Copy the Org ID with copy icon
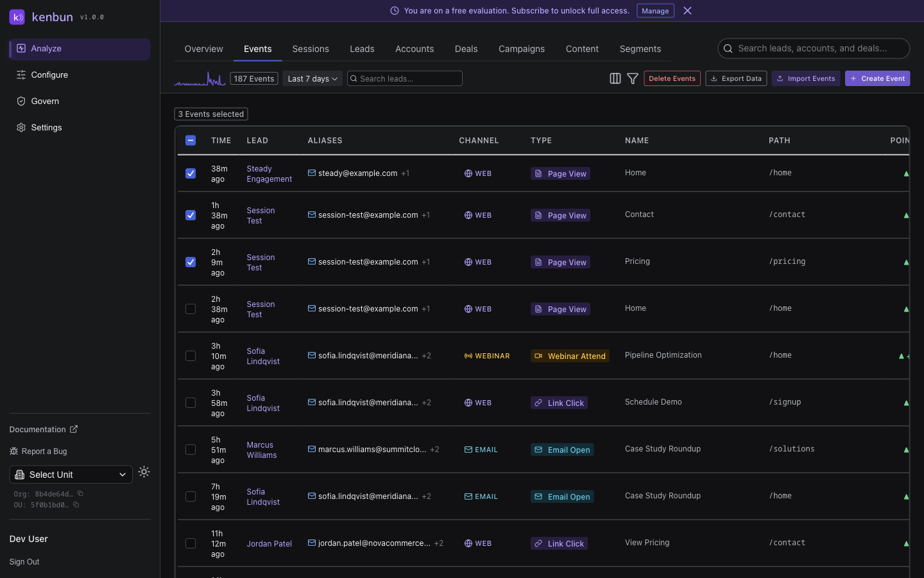 [x=80, y=494]
